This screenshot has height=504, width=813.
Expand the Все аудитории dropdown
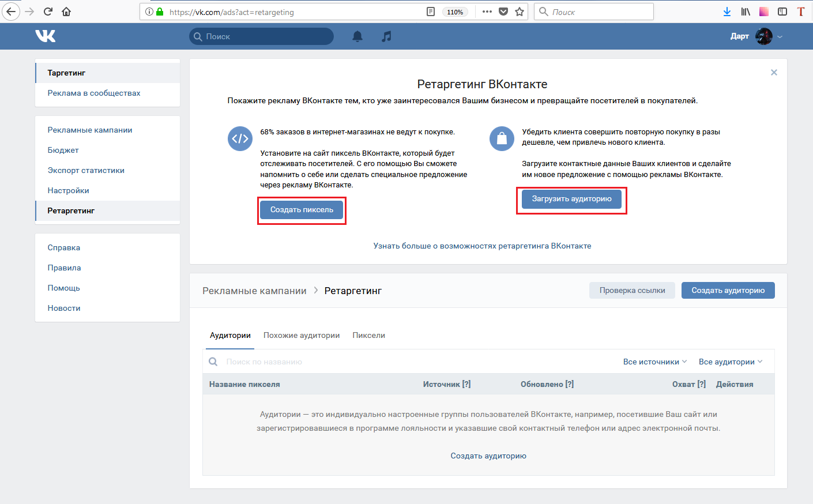coord(731,362)
